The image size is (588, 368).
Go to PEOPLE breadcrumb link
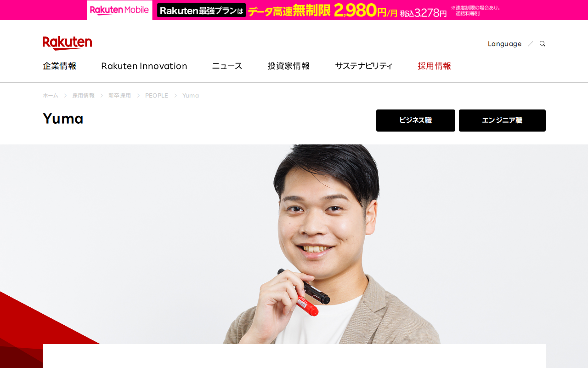click(157, 95)
